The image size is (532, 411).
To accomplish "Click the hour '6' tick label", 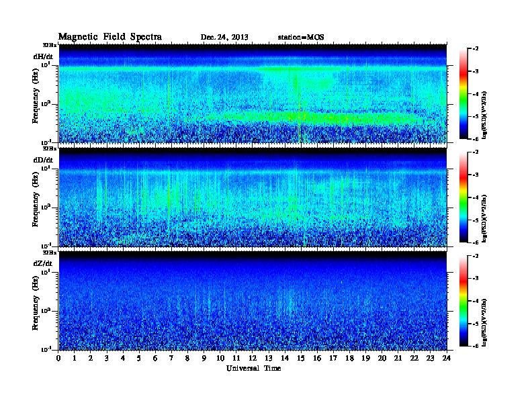I will click(155, 358).
